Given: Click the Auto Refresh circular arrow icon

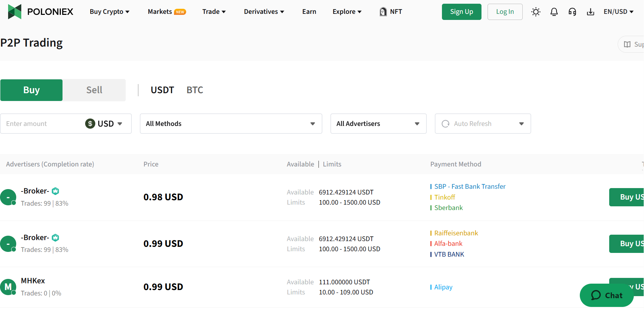Looking at the screenshot, I should point(445,124).
